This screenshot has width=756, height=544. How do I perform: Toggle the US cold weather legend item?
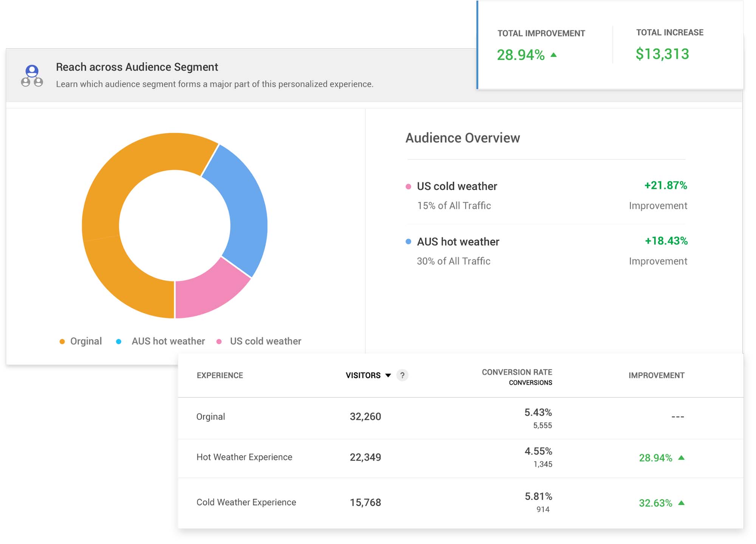click(x=260, y=341)
